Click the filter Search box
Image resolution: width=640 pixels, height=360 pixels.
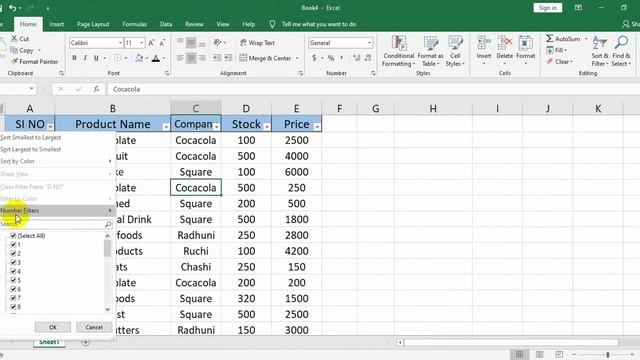[x=56, y=224]
